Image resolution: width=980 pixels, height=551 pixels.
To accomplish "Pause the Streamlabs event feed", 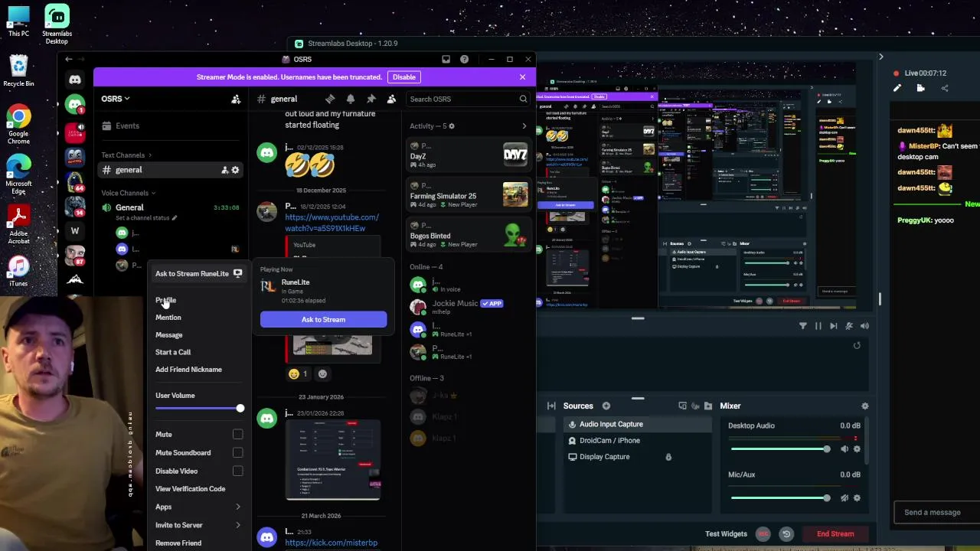I will click(x=818, y=326).
